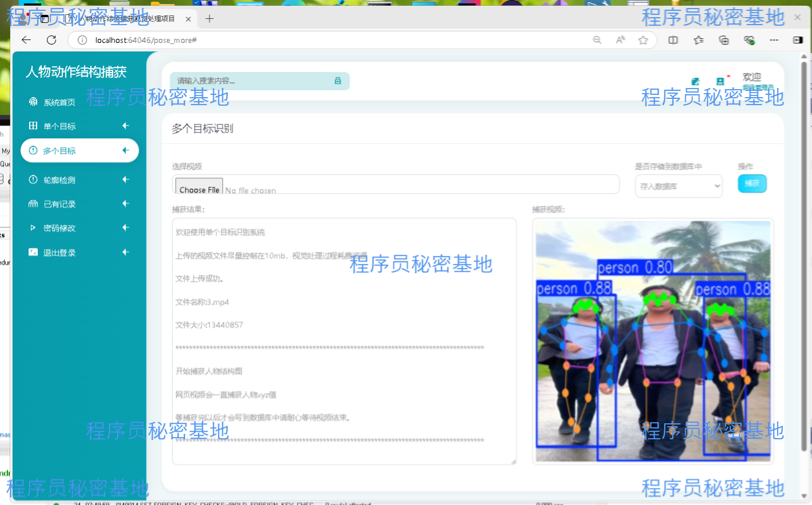
Task: Open the browser collections icon
Action: point(723,40)
